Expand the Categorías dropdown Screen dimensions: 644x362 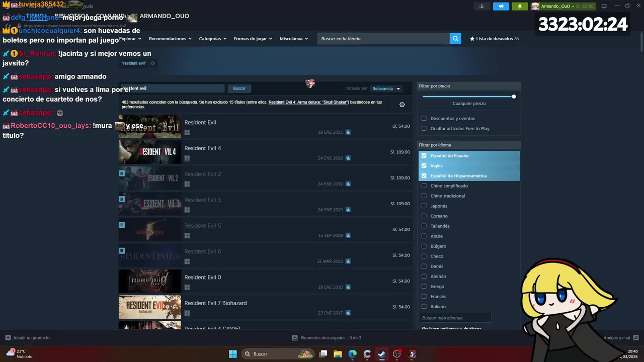coord(212,39)
